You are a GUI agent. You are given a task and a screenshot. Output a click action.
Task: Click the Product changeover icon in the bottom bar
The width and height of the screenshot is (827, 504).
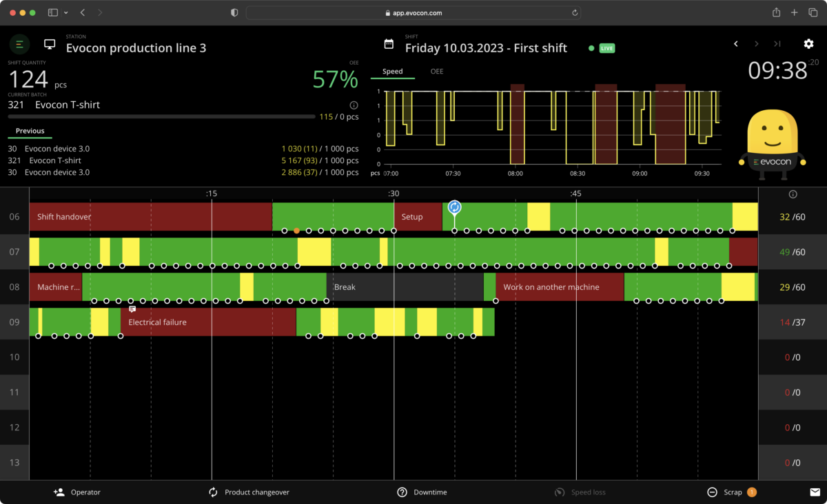(x=213, y=492)
